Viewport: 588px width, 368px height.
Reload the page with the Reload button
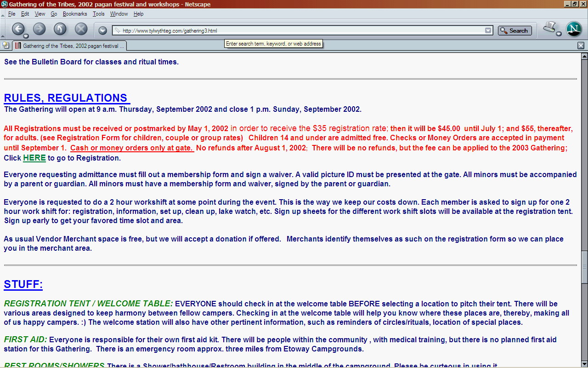(60, 29)
